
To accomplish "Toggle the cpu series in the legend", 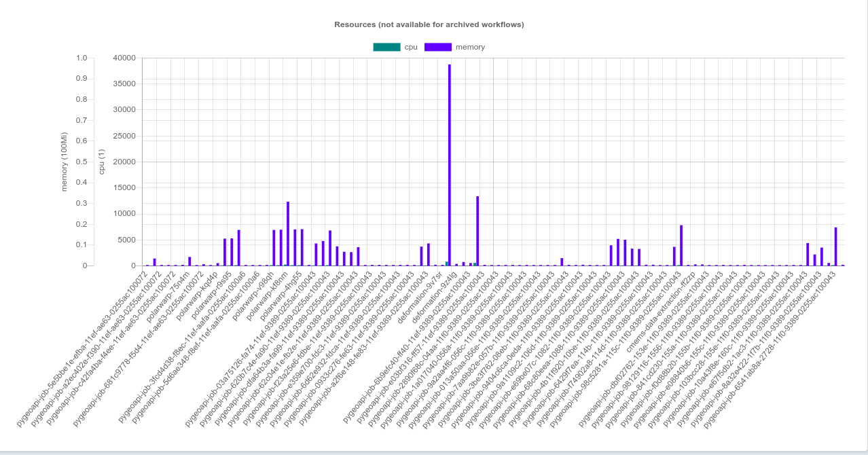I will pyautogui.click(x=410, y=47).
